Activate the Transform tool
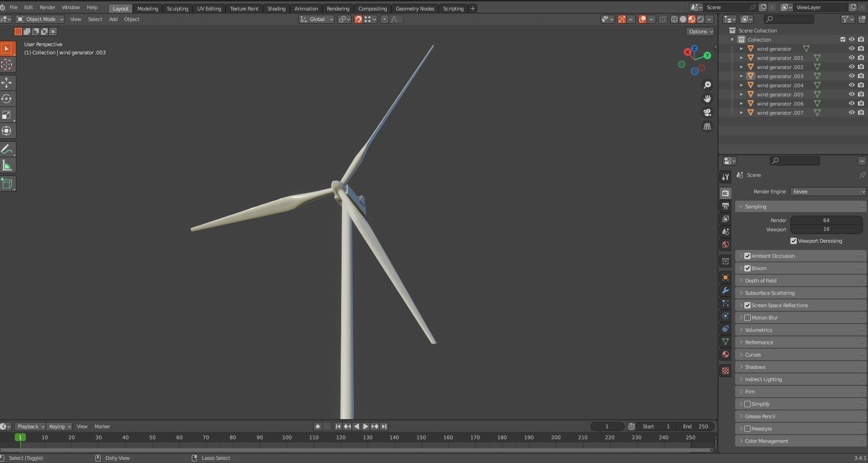The height and width of the screenshot is (463, 868). coord(7,131)
